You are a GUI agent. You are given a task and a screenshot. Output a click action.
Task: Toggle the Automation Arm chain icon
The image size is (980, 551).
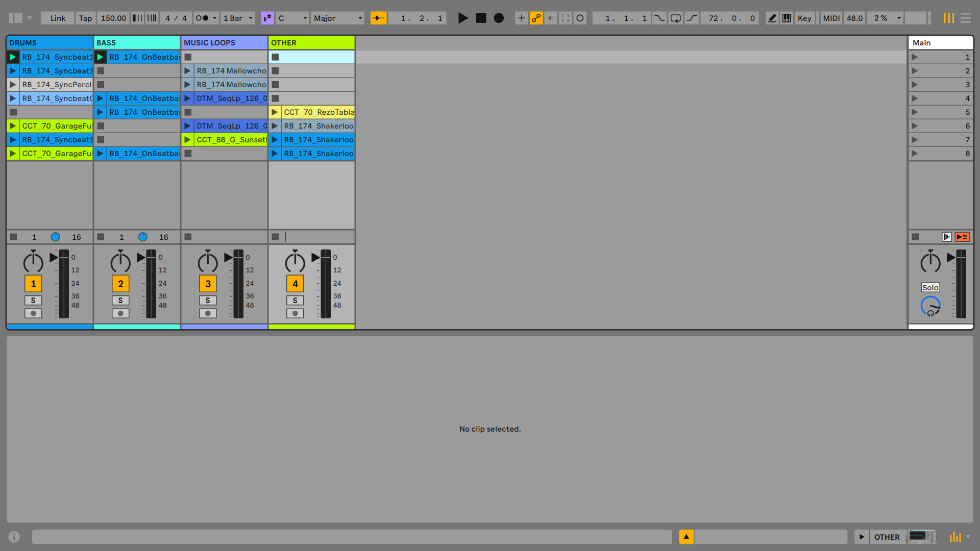point(536,18)
